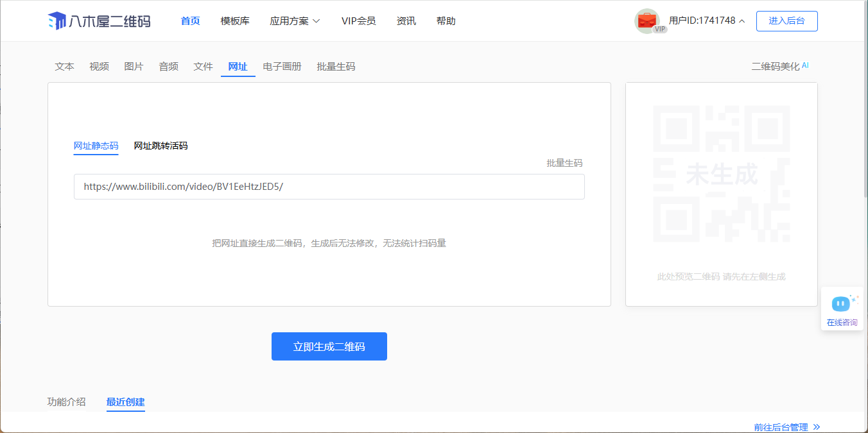Expand the 应用方案 dropdown menu
The height and width of the screenshot is (433, 868).
click(295, 21)
